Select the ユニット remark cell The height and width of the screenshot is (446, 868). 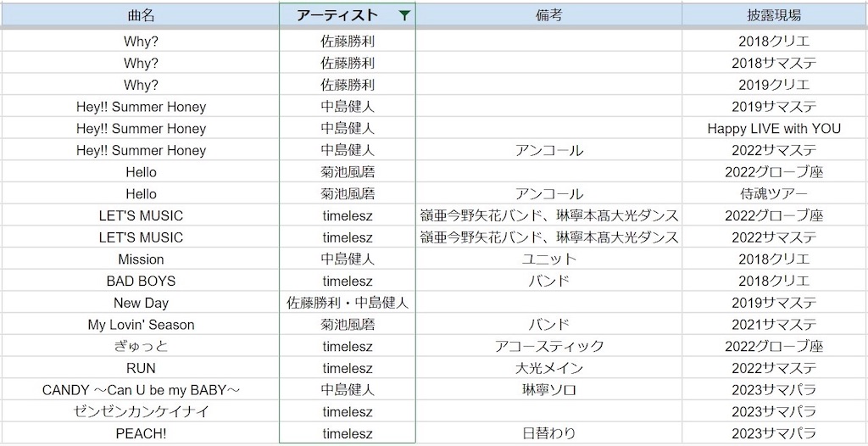(548, 259)
